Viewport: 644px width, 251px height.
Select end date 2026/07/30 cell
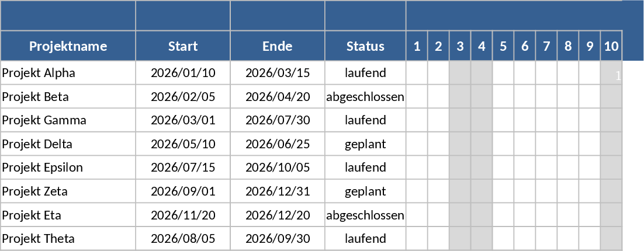(x=277, y=120)
